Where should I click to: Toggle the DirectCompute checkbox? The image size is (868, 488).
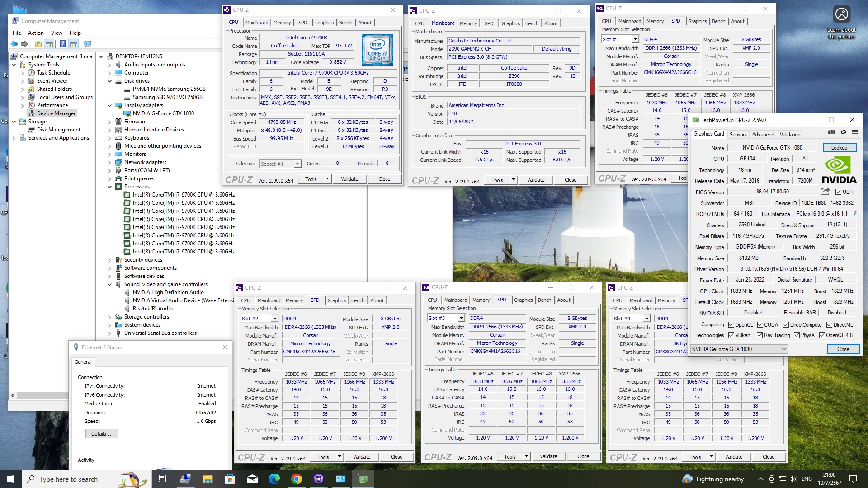pyautogui.click(x=786, y=324)
